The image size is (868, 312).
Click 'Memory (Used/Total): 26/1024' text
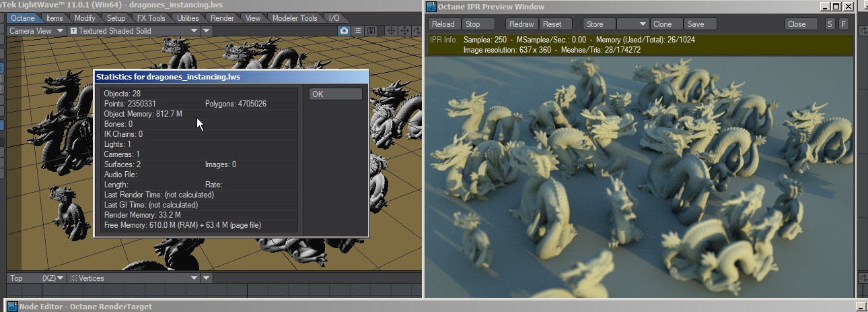tap(646, 40)
